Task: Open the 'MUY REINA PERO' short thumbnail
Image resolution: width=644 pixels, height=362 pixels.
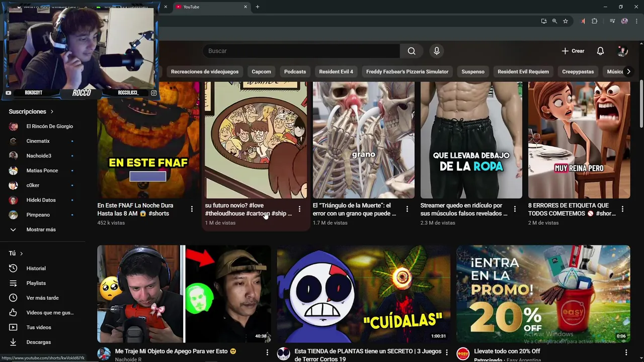Action: [579, 140]
